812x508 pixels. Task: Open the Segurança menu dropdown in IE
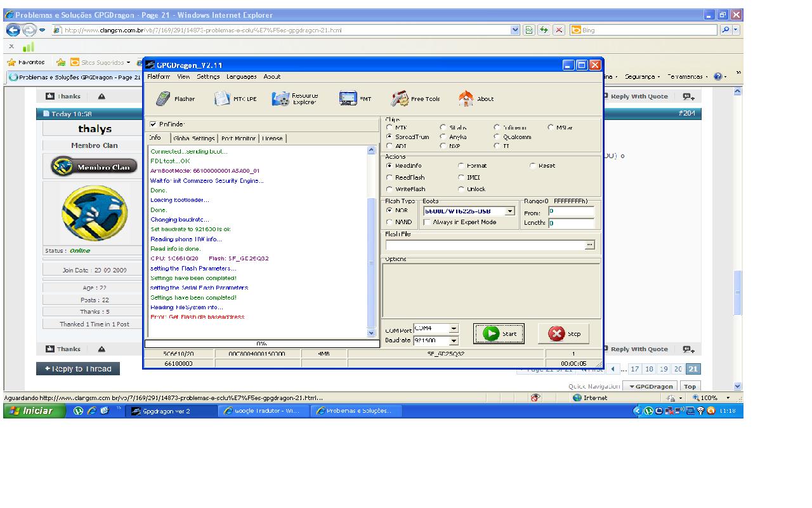coord(643,77)
